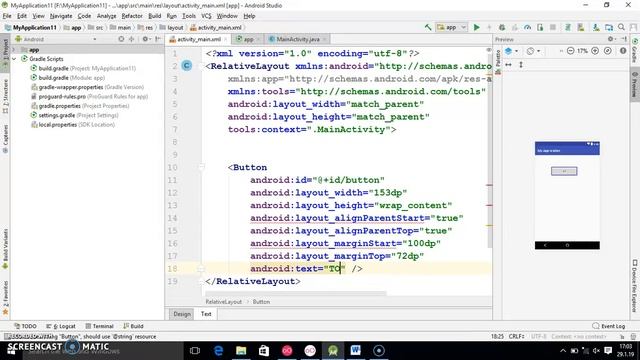Viewport: 640px width, 360px height.
Task: Open the Terminal tool window
Action: click(x=99, y=326)
